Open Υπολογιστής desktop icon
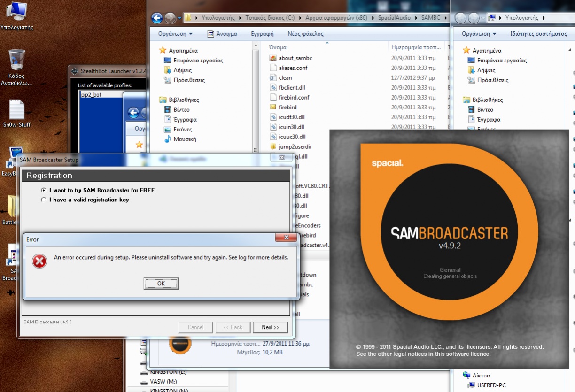 tap(17, 16)
